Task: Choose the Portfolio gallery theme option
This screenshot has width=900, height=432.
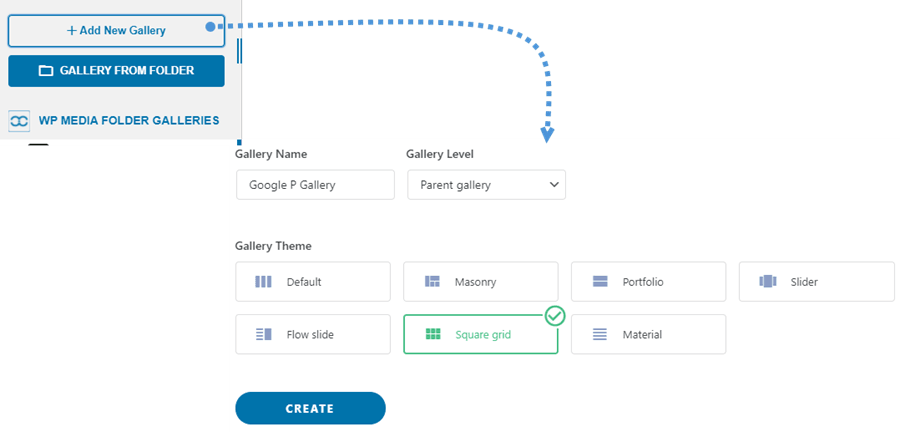Action: (648, 282)
